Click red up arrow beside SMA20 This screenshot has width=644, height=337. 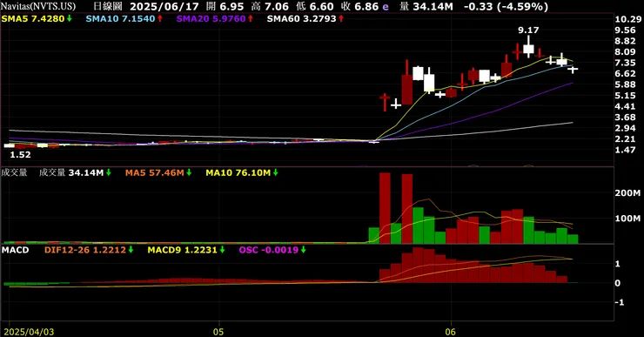(251, 18)
